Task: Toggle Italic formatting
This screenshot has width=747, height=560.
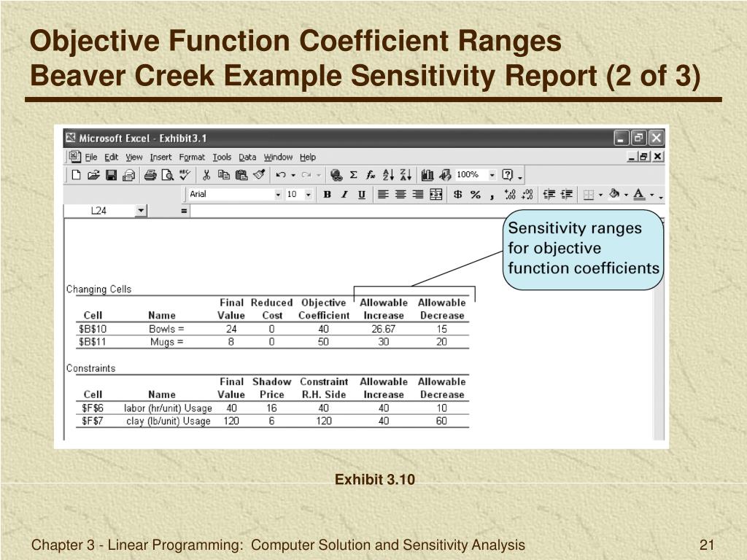Action: pos(344,194)
